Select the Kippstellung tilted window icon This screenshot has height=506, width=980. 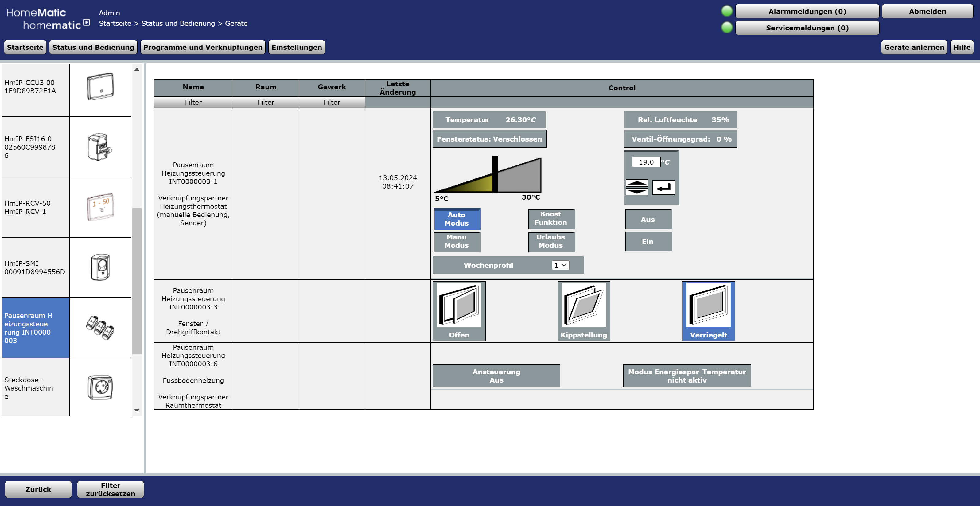(584, 305)
